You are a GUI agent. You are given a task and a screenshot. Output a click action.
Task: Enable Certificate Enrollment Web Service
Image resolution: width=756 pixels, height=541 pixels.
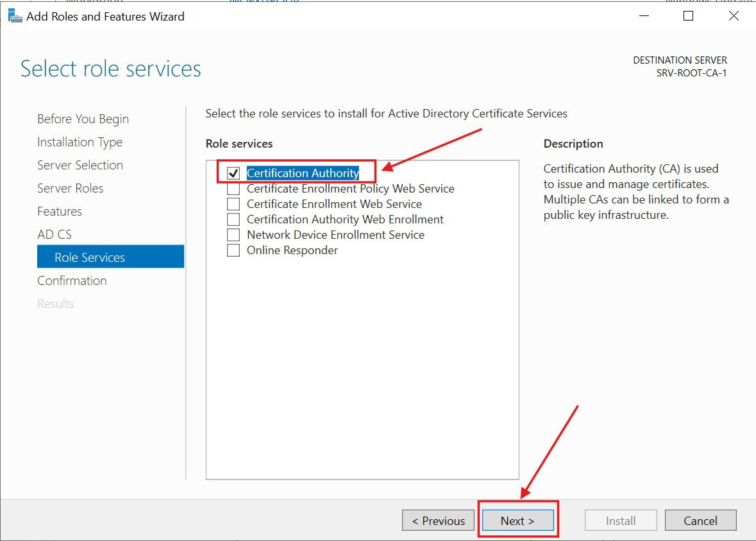[233, 203]
